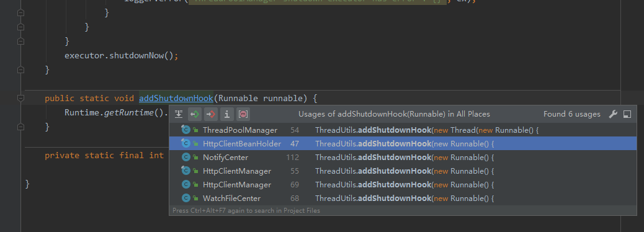
Task: Toggle write access usages filter (red arrow)
Action: tap(211, 114)
